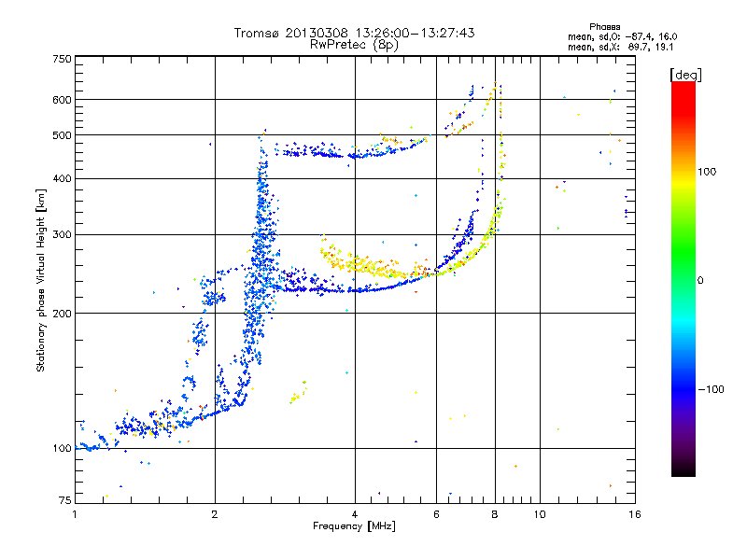Click the y-axis tick label '75'

click(65, 500)
